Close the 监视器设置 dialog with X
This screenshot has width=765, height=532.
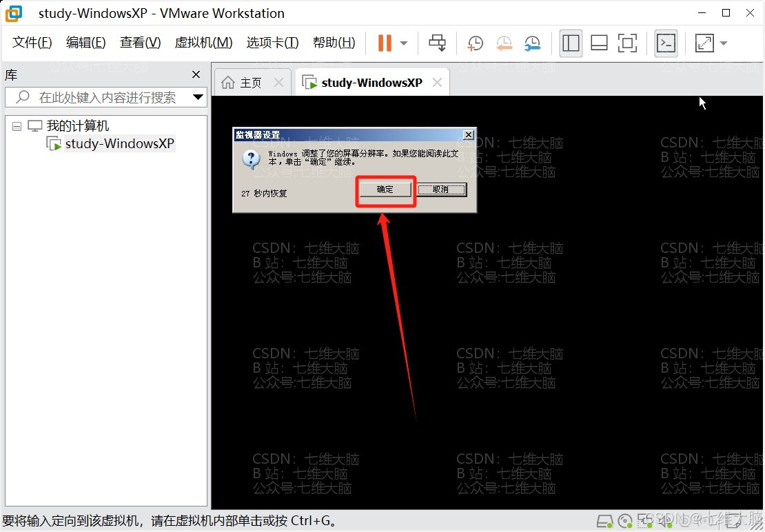(469, 134)
